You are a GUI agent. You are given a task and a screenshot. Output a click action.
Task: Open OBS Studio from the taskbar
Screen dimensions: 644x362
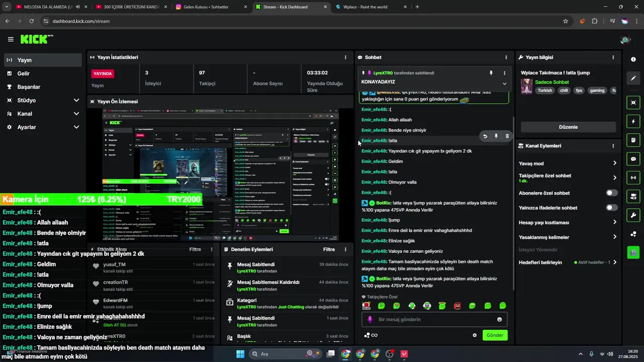(389, 354)
